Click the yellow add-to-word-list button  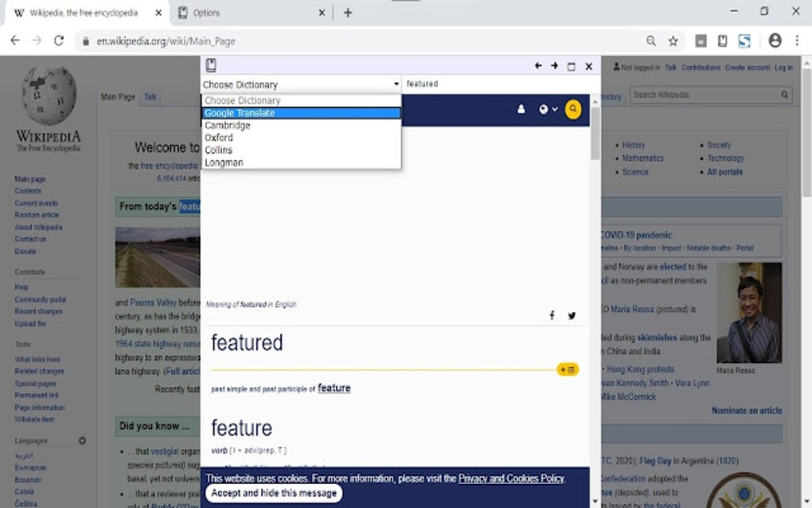[x=568, y=369]
